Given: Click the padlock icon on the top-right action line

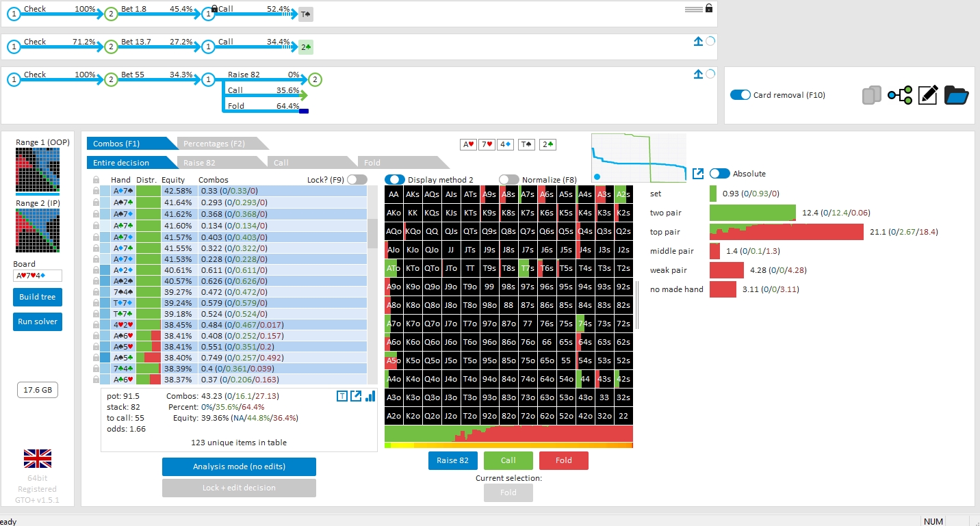Looking at the screenshot, I should pos(708,8).
